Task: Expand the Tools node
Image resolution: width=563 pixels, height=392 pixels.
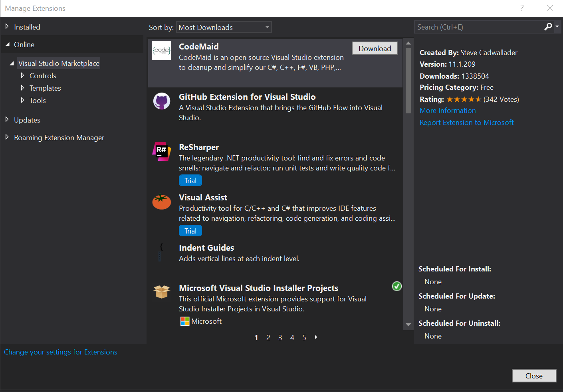Action: (22, 100)
